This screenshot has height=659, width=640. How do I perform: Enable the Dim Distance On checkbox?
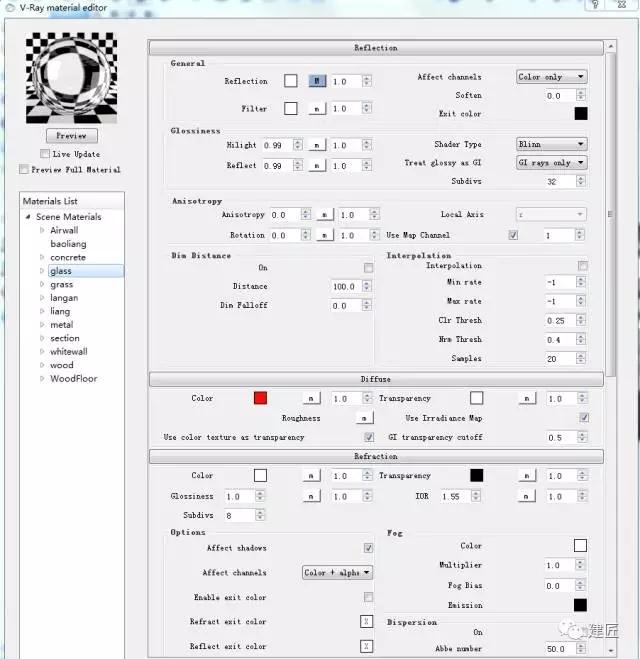point(369,268)
